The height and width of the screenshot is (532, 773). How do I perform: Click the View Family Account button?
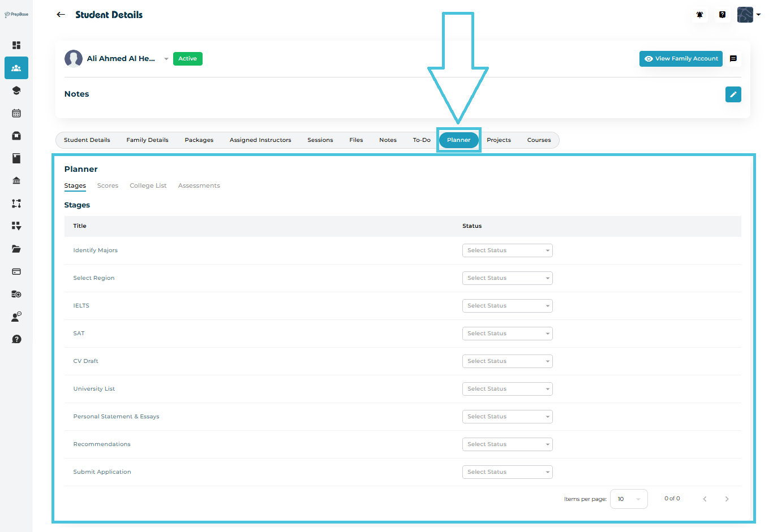[681, 59]
